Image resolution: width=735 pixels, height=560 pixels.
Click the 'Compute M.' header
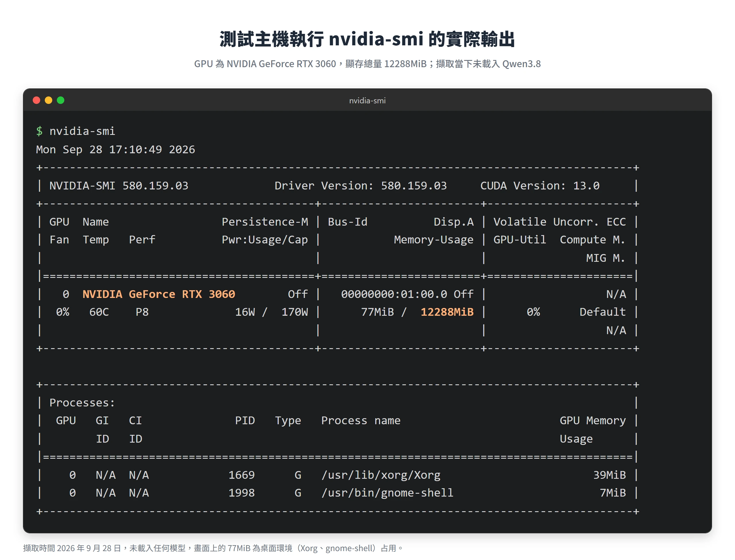coord(593,240)
